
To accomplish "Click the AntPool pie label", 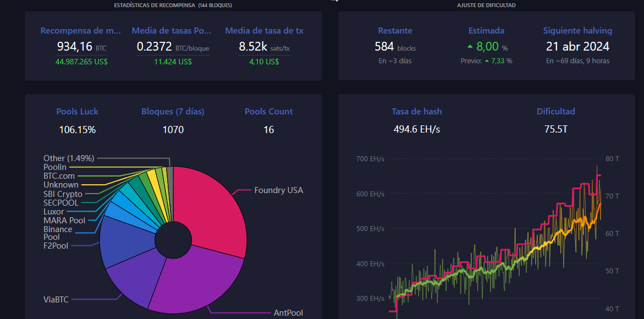I will [288, 313].
